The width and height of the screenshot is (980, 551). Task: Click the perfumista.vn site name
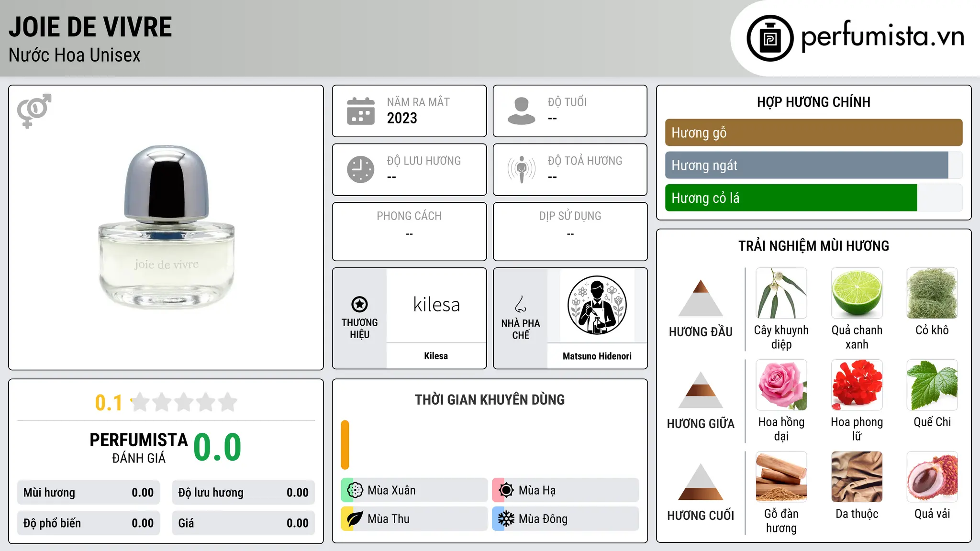(x=883, y=36)
